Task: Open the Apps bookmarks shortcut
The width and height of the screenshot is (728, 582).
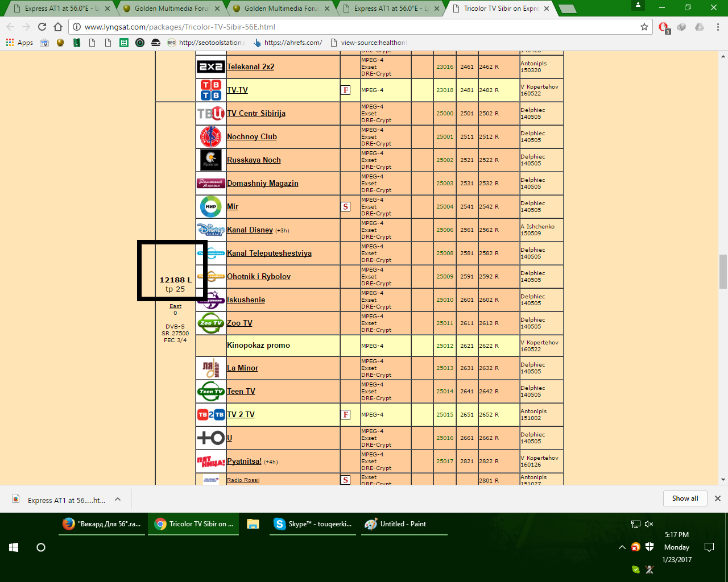Action: [x=19, y=43]
